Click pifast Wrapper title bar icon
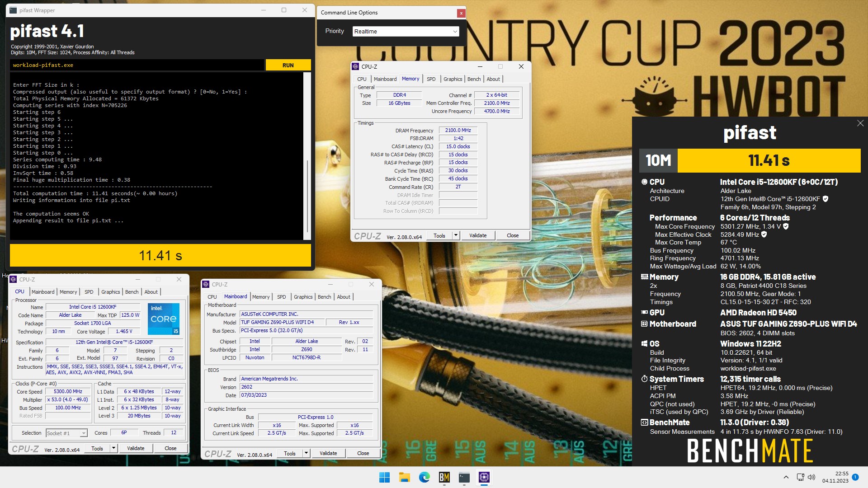Viewport: 868px width, 488px height. (13, 10)
